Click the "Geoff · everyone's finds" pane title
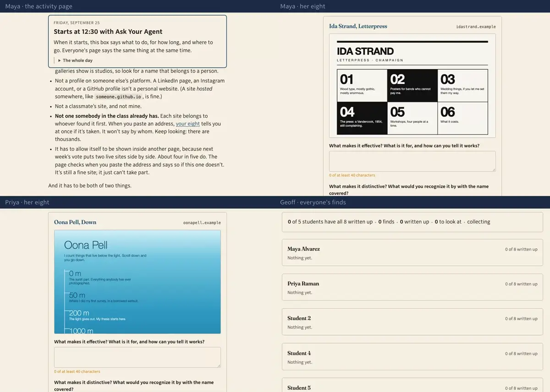Viewport: 550px width, 392px height. coord(313,202)
